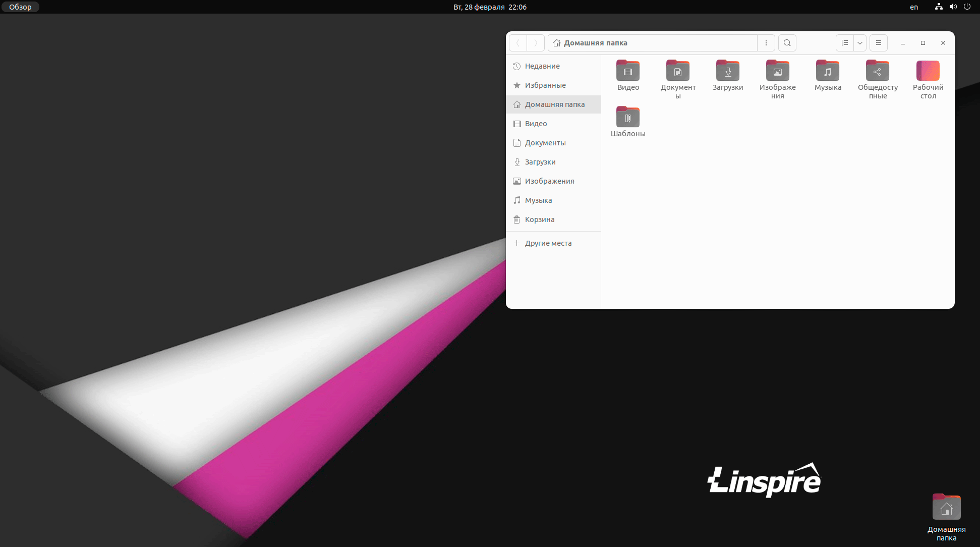Click the search magnifier icon
This screenshot has height=547, width=980.
[x=787, y=43]
